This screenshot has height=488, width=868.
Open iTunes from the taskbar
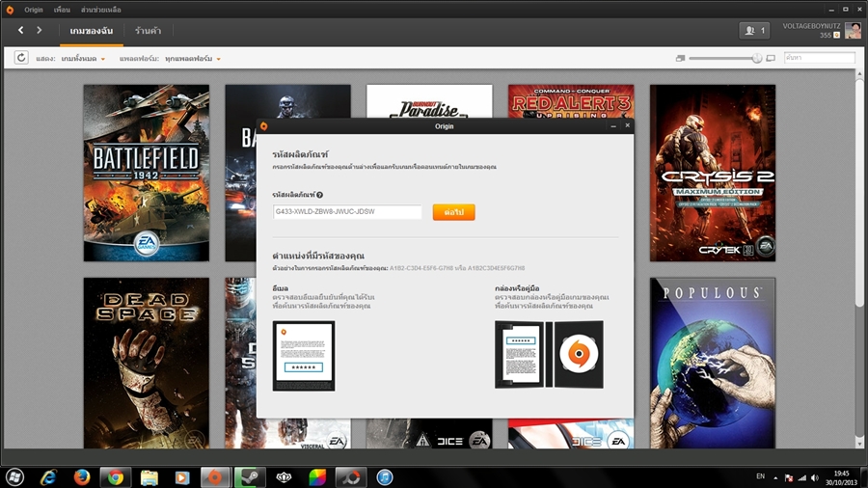coord(385,477)
